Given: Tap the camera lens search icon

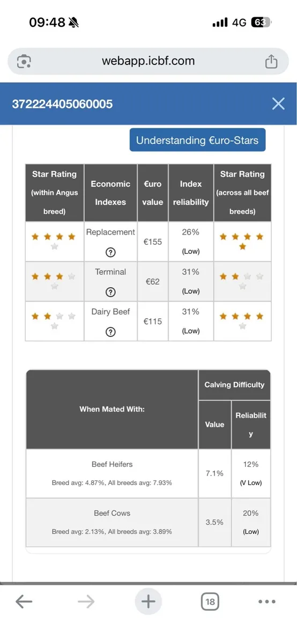Looking at the screenshot, I should (x=24, y=61).
